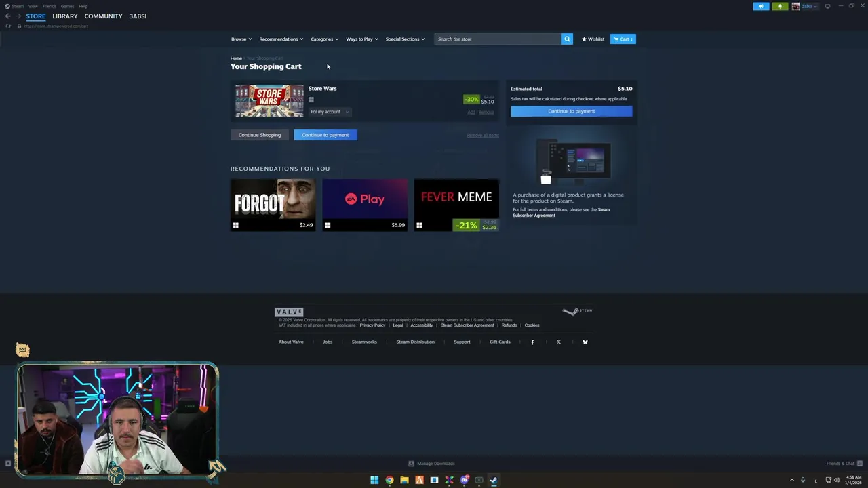Go back with the navigation arrow
The width and height of the screenshot is (868, 488).
pos(8,16)
